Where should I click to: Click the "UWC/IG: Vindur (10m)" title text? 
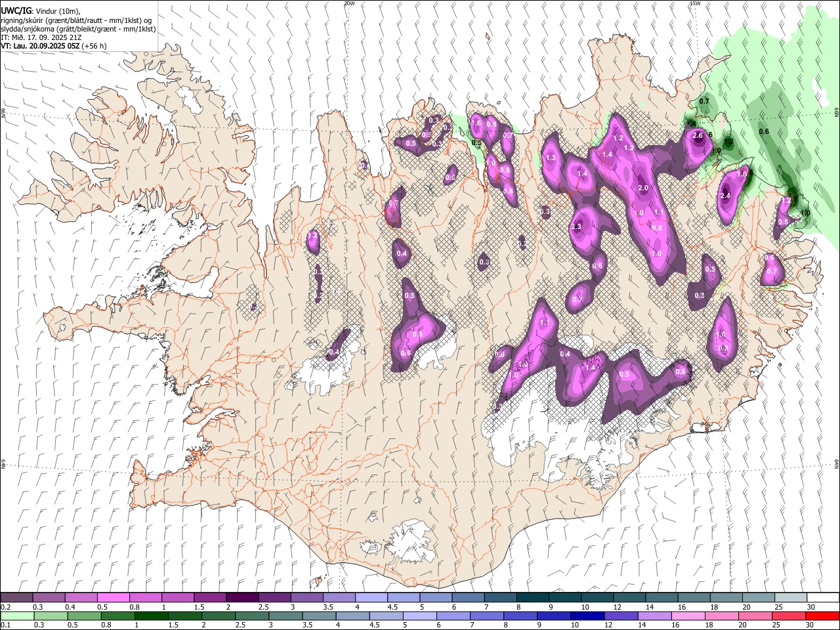click(41, 11)
